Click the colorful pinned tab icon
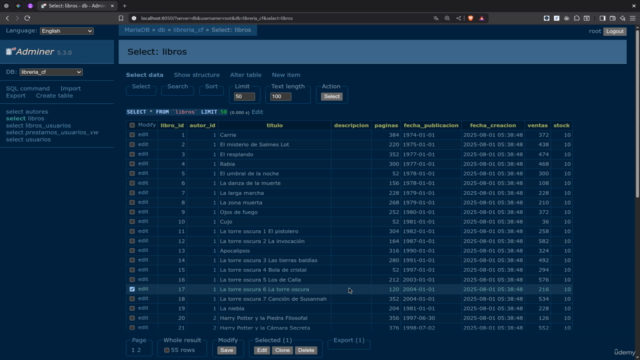Image resolution: width=640 pixels, height=360 pixels. click(18, 6)
